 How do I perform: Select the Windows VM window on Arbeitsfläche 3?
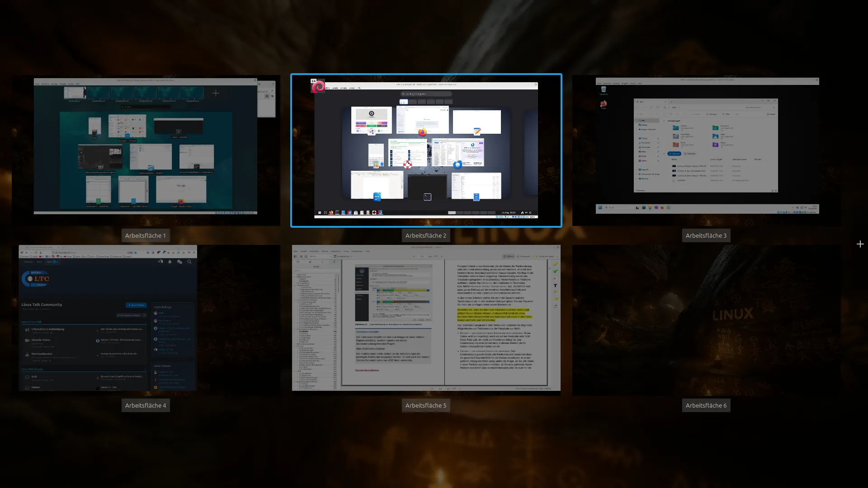tap(707, 145)
